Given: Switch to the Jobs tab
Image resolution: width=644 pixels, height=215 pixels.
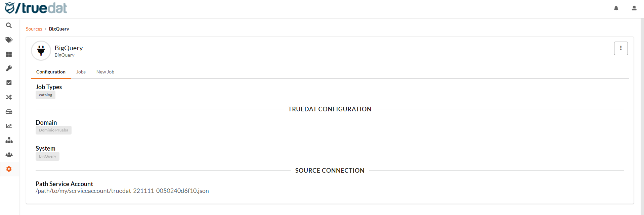Looking at the screenshot, I should click(81, 72).
